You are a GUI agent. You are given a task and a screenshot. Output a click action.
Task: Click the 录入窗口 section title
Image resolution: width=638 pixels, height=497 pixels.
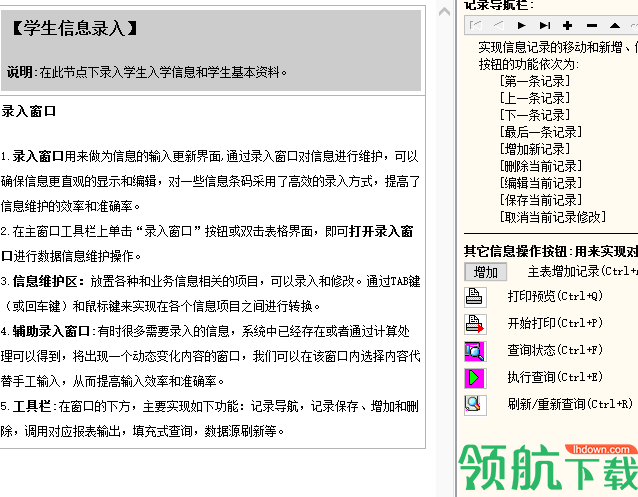28,111
